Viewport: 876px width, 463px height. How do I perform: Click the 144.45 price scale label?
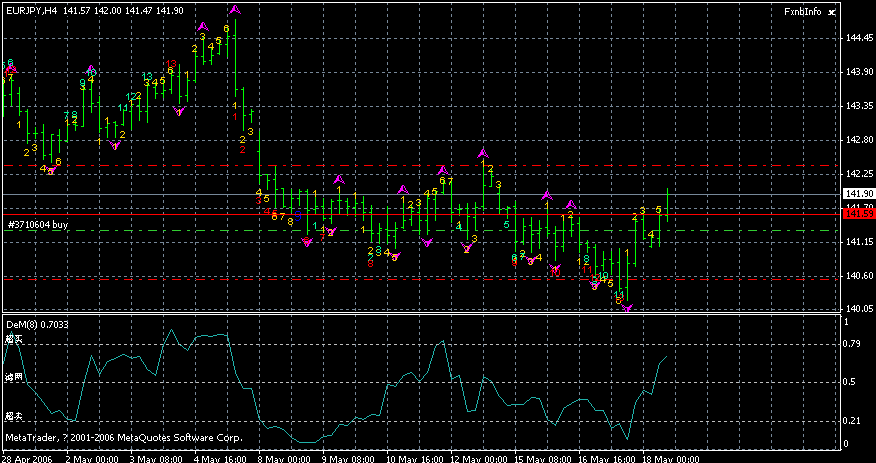click(859, 38)
